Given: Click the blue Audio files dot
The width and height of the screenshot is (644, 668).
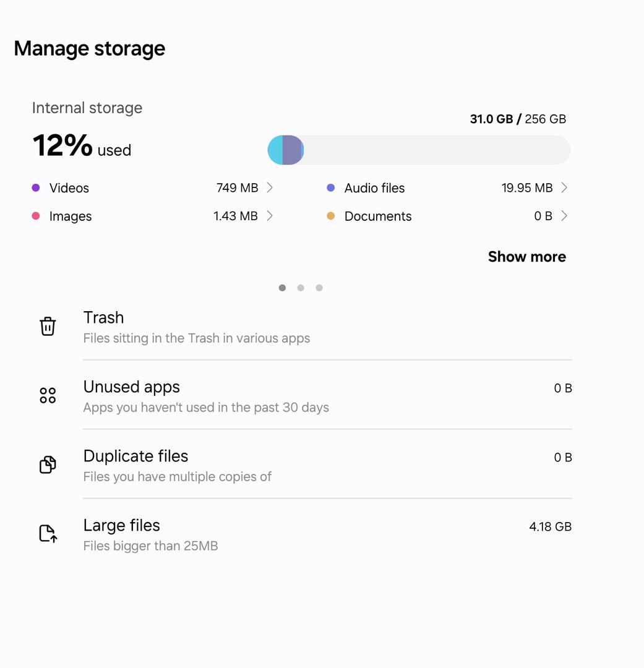Looking at the screenshot, I should [331, 188].
